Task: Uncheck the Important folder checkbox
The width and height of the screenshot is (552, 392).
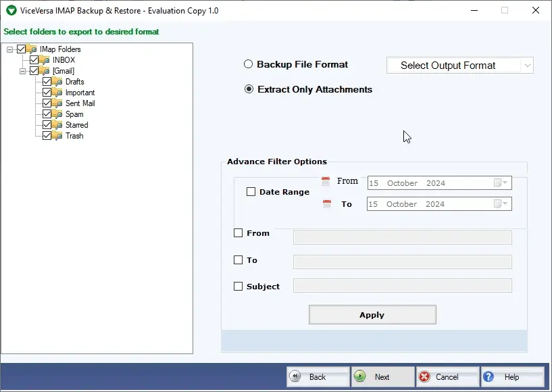Action: click(x=47, y=93)
